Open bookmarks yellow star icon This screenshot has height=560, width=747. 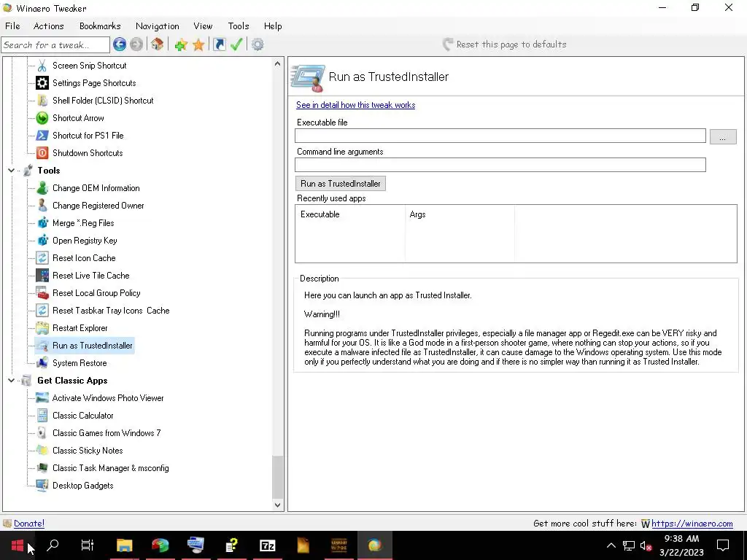tap(198, 44)
